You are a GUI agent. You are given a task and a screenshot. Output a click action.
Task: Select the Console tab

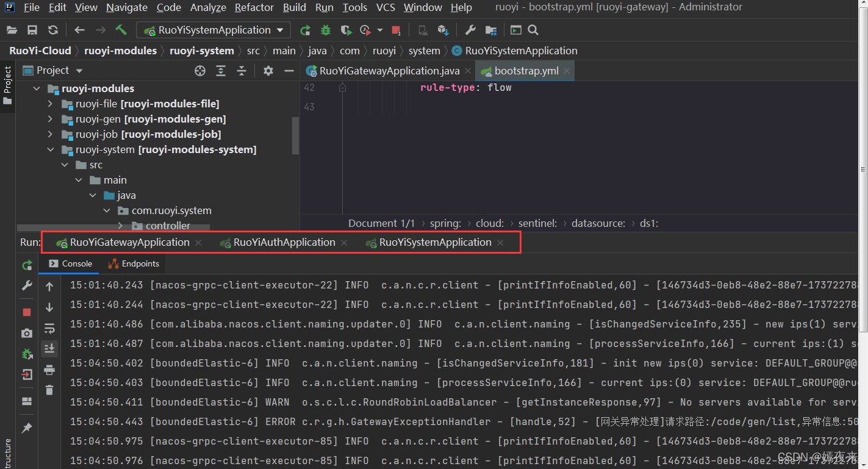click(x=70, y=263)
